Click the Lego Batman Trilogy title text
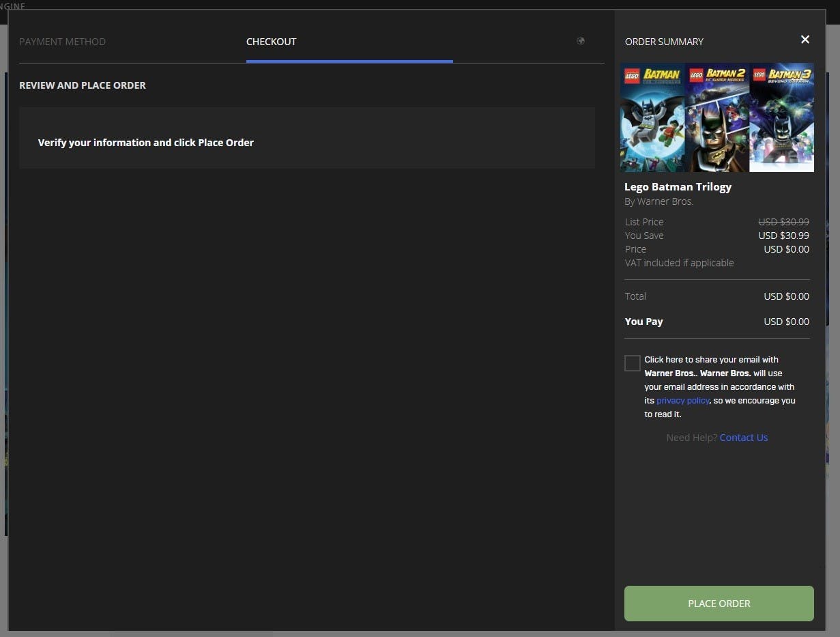This screenshot has height=637, width=840. [678, 187]
